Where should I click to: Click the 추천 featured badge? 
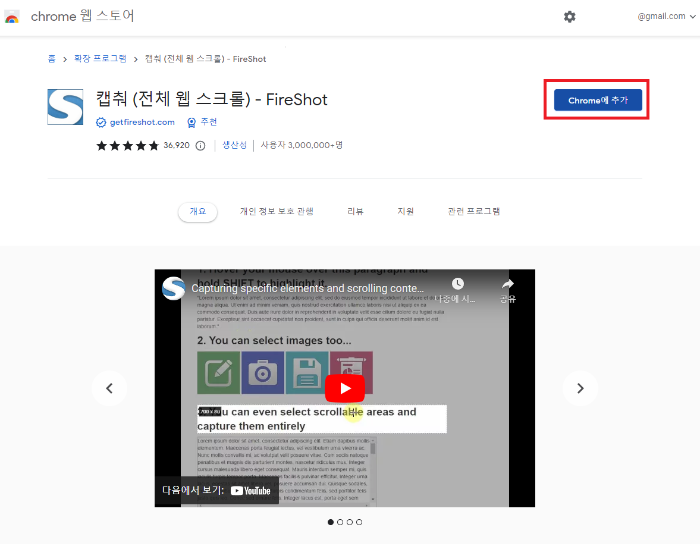(x=202, y=122)
